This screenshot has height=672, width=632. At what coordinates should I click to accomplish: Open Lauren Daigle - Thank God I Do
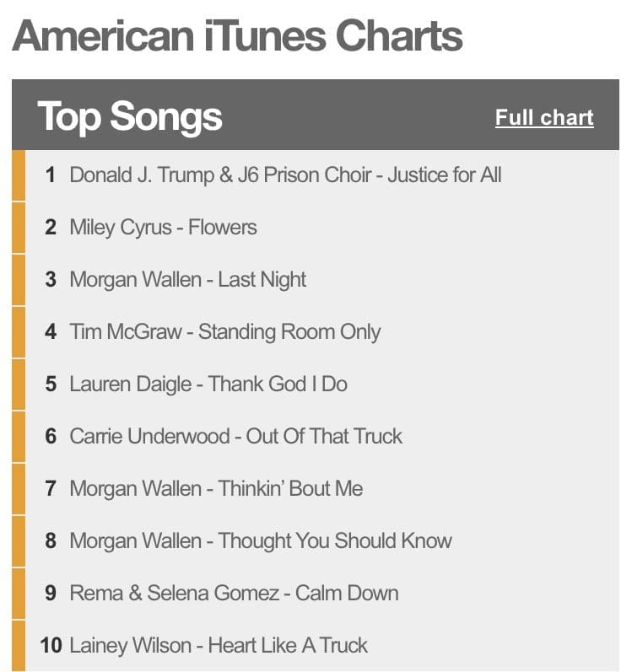tap(208, 384)
